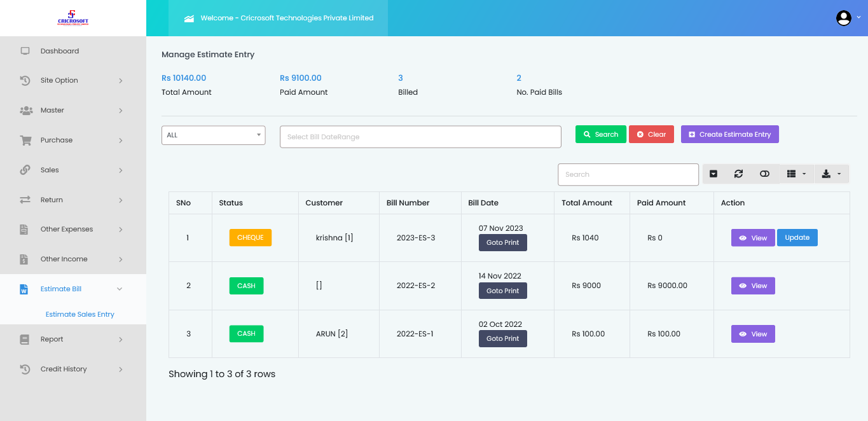Collapse the Estimate Bill chevron
The image size is (868, 421).
click(120, 289)
